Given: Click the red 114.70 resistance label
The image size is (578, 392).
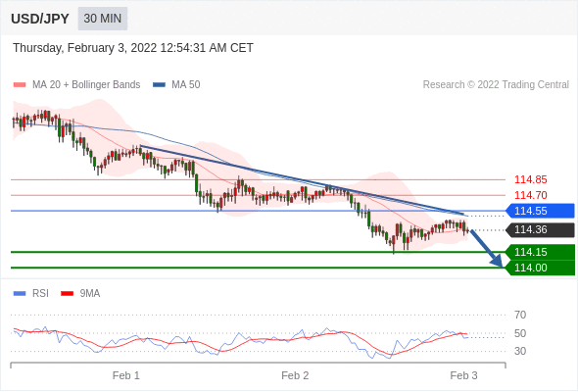Looking at the screenshot, I should (530, 195).
